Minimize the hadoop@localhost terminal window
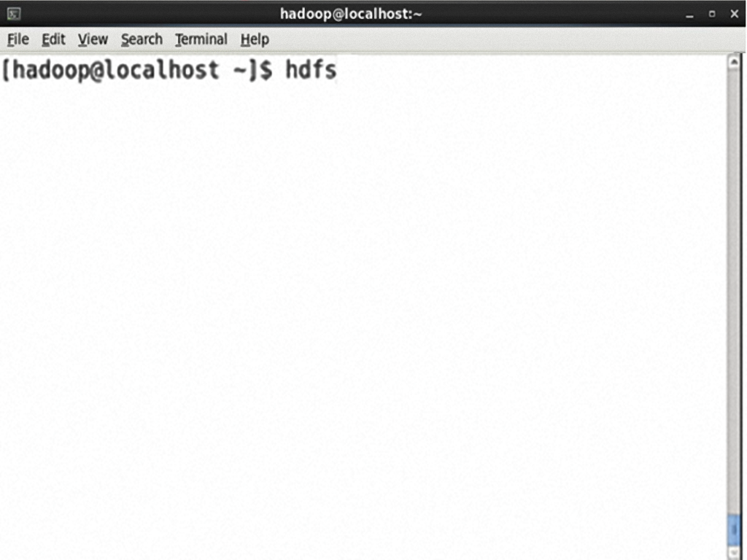This screenshot has height=560, width=747. 689,15
